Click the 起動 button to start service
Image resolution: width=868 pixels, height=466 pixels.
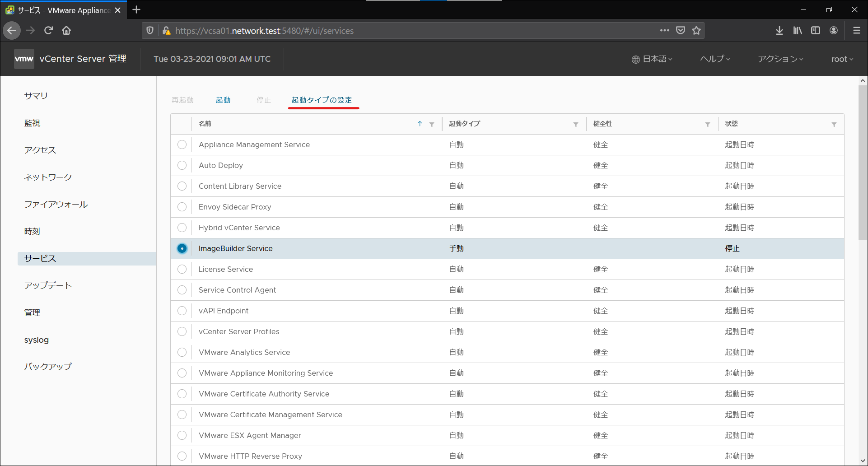point(223,100)
